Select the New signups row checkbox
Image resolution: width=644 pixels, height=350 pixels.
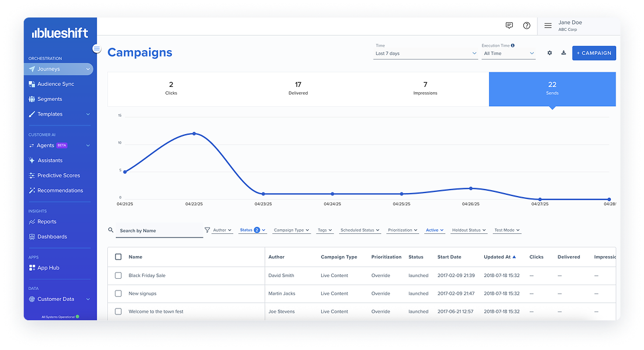(x=118, y=293)
